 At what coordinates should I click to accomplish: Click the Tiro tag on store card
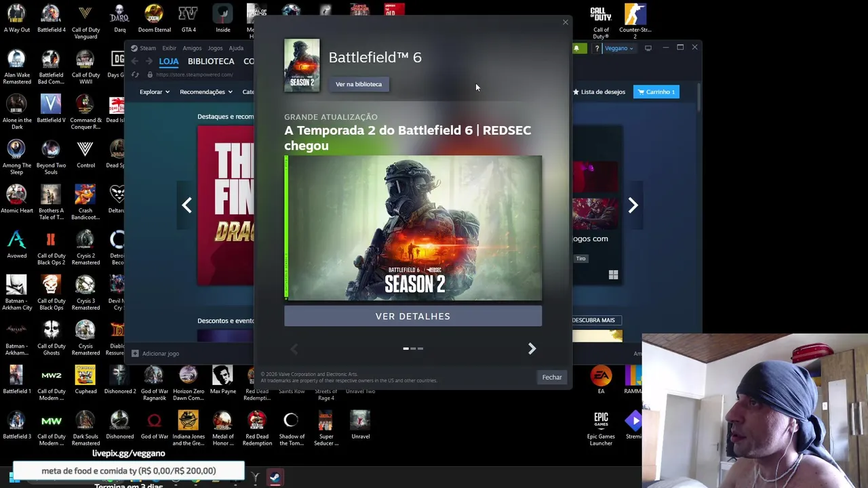(581, 258)
